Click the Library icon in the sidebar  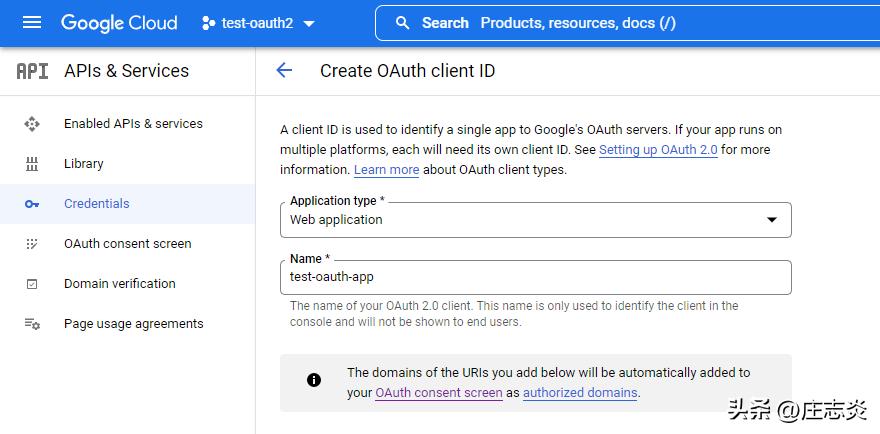(32, 164)
